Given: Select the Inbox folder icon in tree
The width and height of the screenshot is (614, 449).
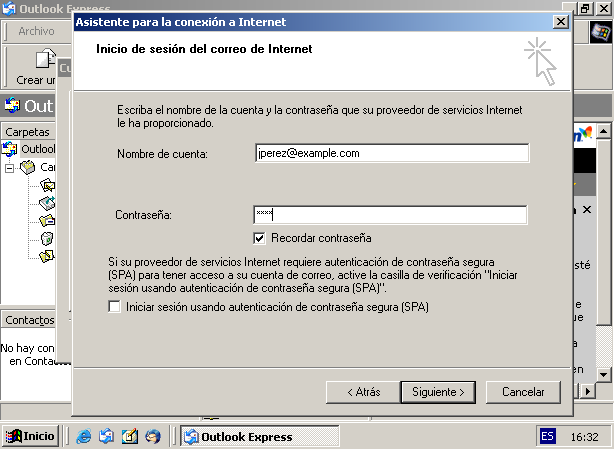Looking at the screenshot, I should pos(47,185).
